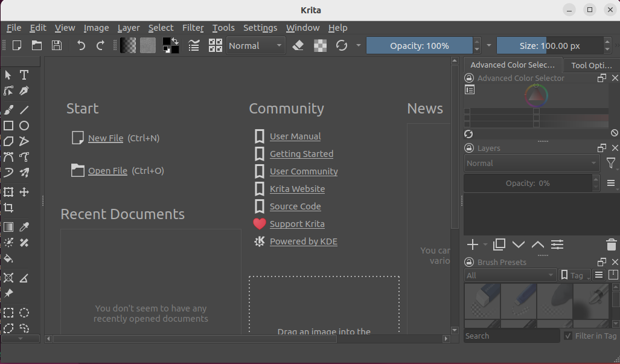
Task: Click the brush presets Search field
Action: pos(512,336)
